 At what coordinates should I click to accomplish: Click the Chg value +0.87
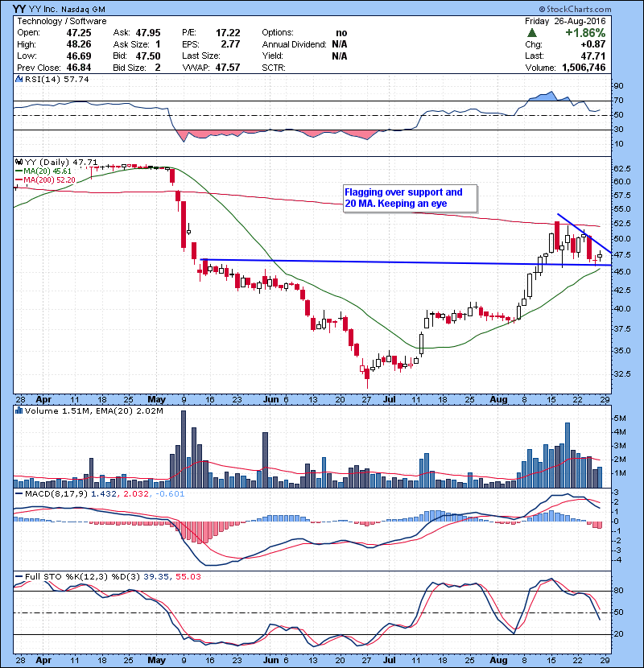592,44
